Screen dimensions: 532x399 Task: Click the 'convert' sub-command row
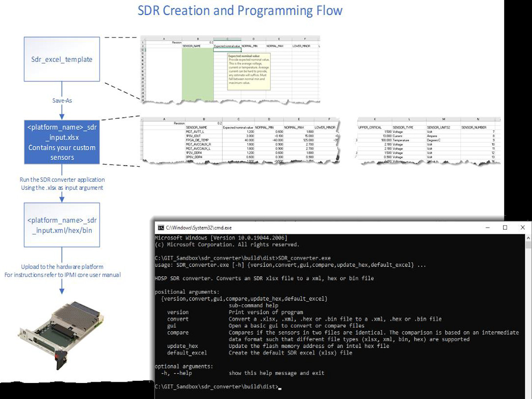(304, 319)
